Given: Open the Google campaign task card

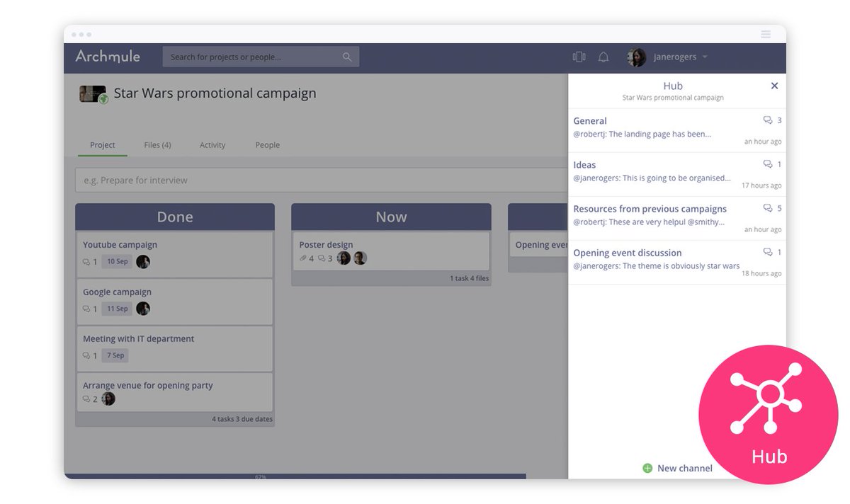Looking at the screenshot, I should pyautogui.click(x=175, y=301).
